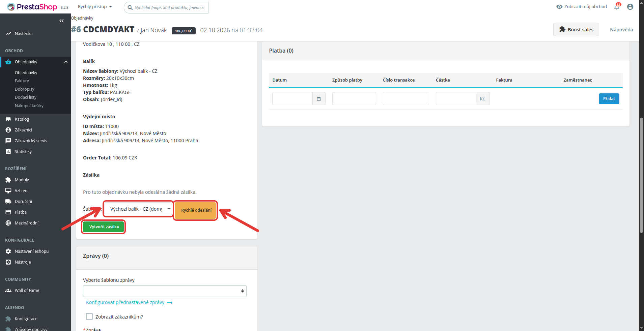Click the Statistiky chart icon
Screen dimensions: 644x331
pyautogui.click(x=8, y=152)
